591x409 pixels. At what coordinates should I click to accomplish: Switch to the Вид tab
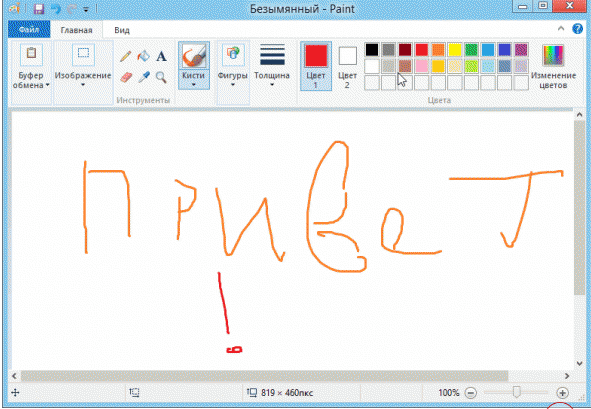tap(122, 30)
